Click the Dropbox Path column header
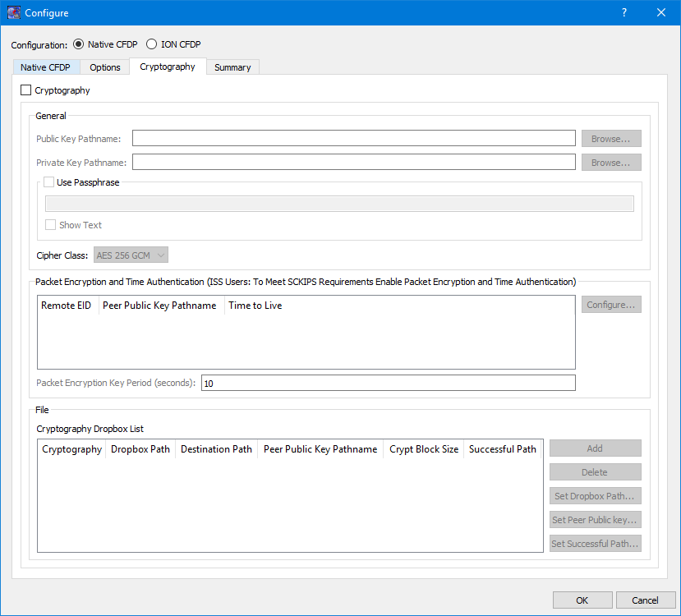The image size is (681, 616). point(140,449)
